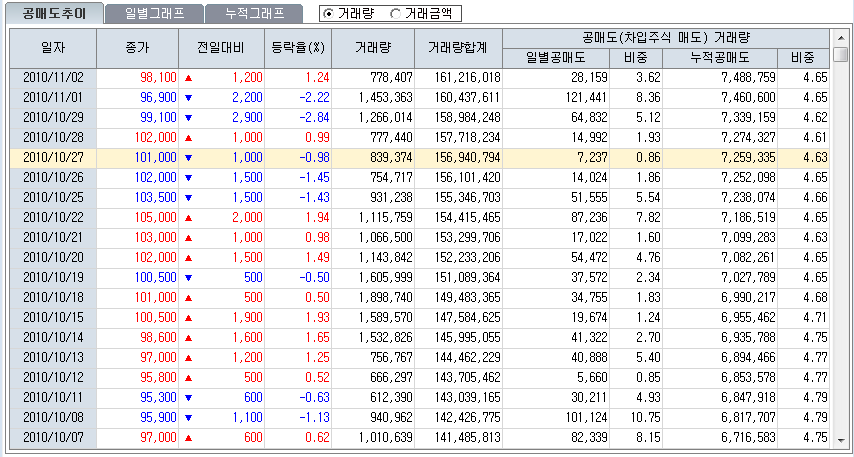Click the blue down arrow on 2010/10/08 row
Screen dimensions: 854x457
tap(188, 417)
